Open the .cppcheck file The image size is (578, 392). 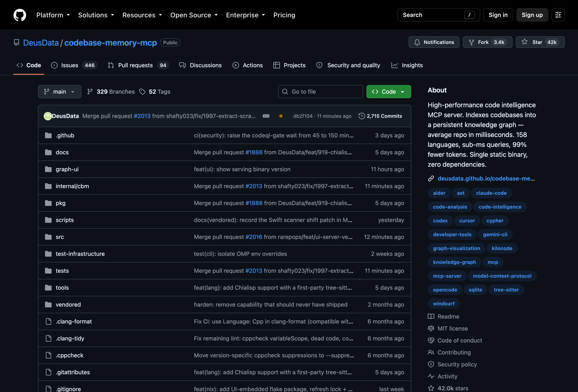(x=69, y=355)
